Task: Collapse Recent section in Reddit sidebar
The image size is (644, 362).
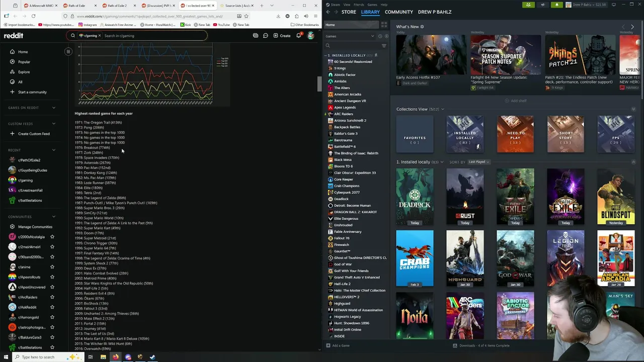Action: click(54, 150)
